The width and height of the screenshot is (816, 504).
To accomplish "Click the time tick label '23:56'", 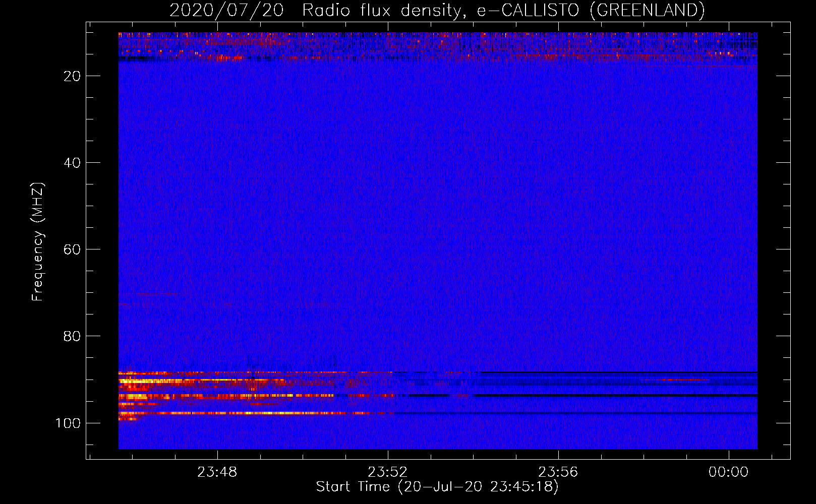I will 558,472.
